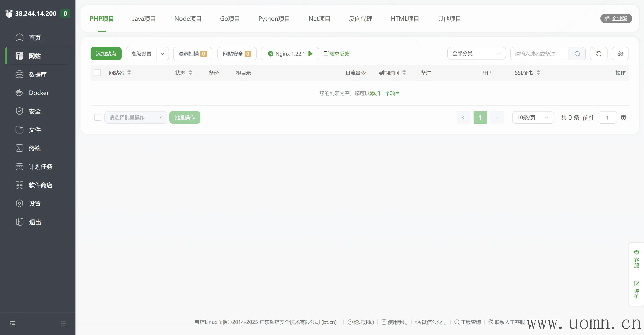Open the 全部分类 category dropdown
This screenshot has width=644, height=335.
click(x=476, y=53)
